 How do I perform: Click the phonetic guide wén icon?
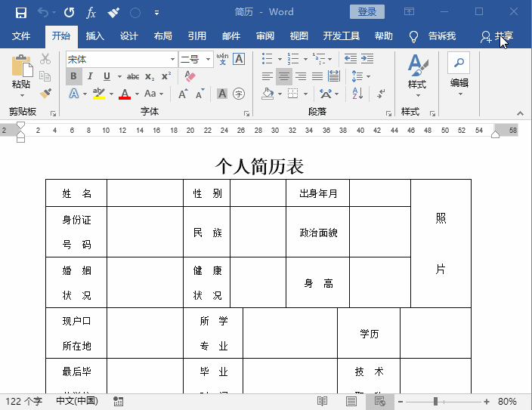(x=223, y=59)
